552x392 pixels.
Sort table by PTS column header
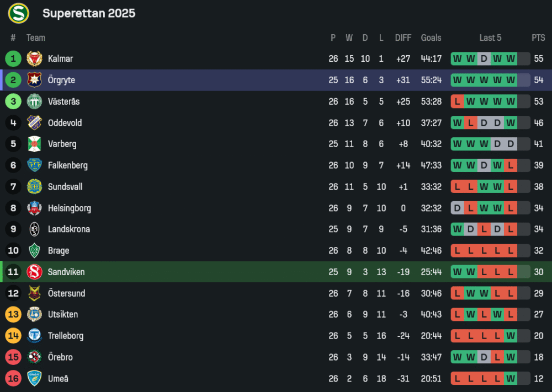pos(538,37)
